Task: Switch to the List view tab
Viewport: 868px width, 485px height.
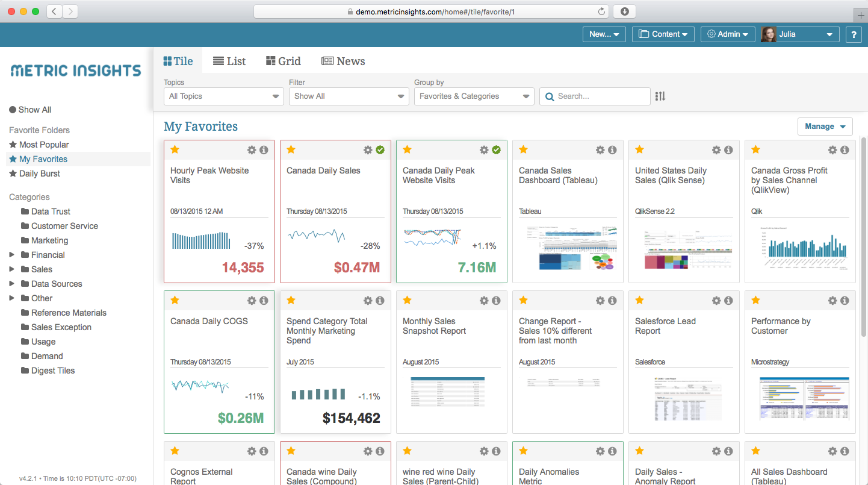Action: click(x=229, y=61)
